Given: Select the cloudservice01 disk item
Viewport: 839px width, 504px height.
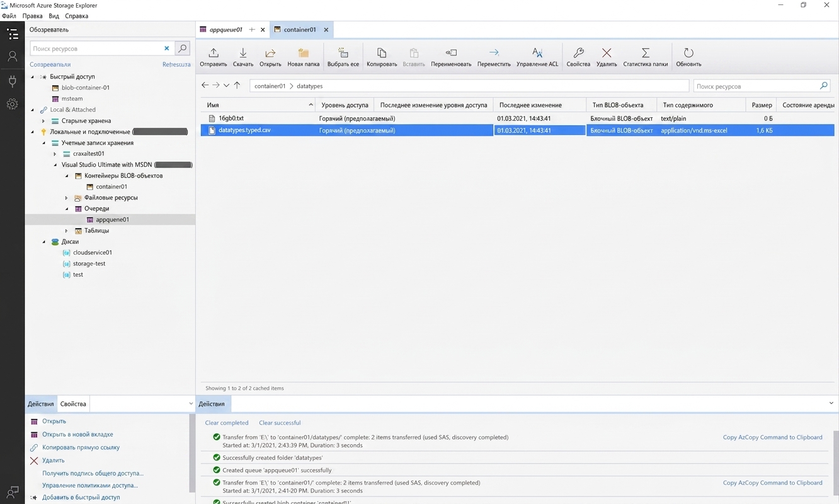Looking at the screenshot, I should click(x=92, y=253).
